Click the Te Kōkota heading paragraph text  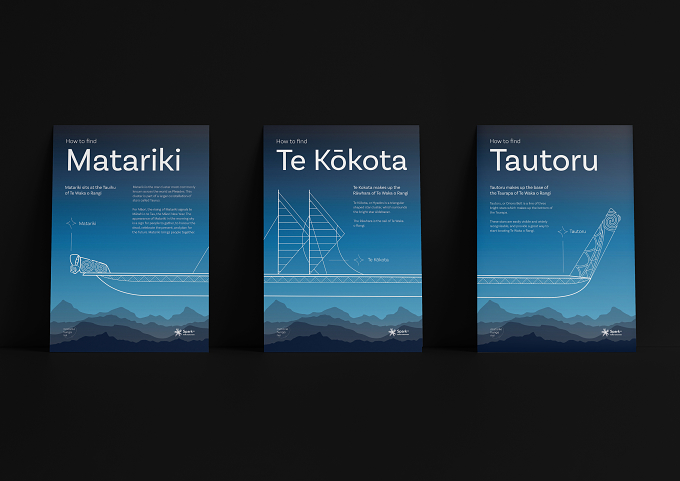pyautogui.click(x=380, y=190)
